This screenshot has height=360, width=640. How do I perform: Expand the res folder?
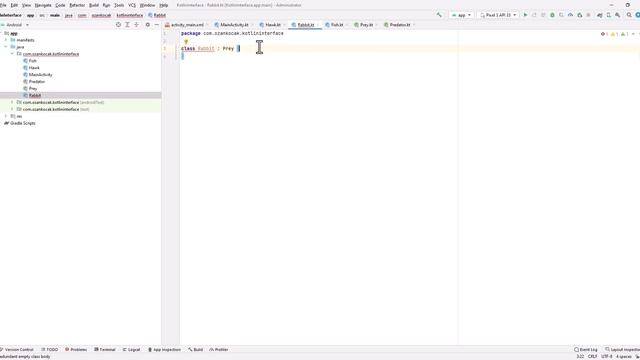point(6,116)
